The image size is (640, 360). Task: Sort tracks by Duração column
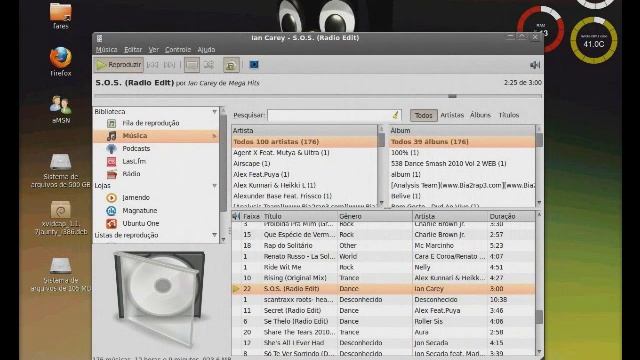tap(511, 216)
